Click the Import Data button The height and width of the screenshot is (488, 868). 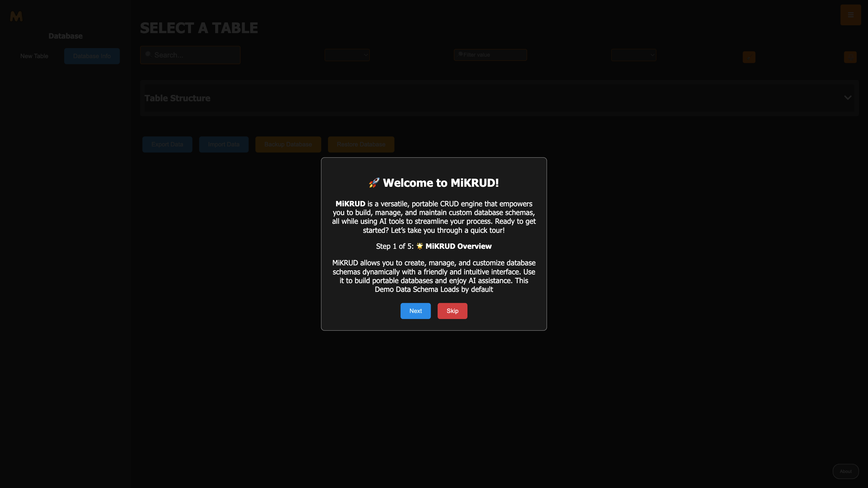(x=223, y=145)
